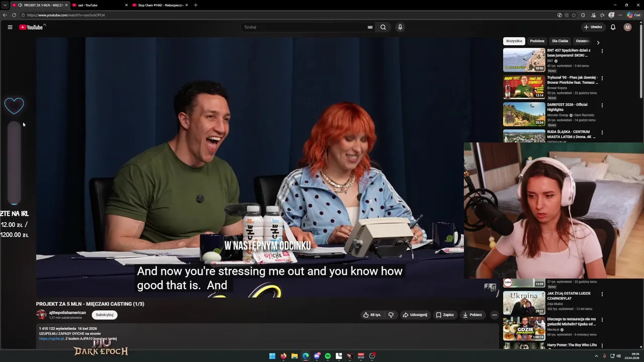Open options menu for BNT 437 video
The width and height of the screenshot is (644, 362).
tap(602, 51)
